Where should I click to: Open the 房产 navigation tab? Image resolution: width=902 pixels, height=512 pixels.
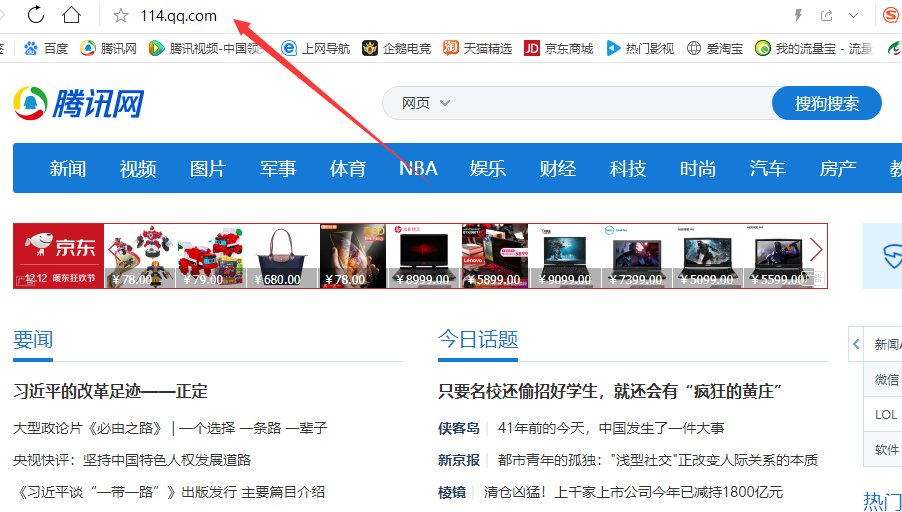pyautogui.click(x=838, y=169)
